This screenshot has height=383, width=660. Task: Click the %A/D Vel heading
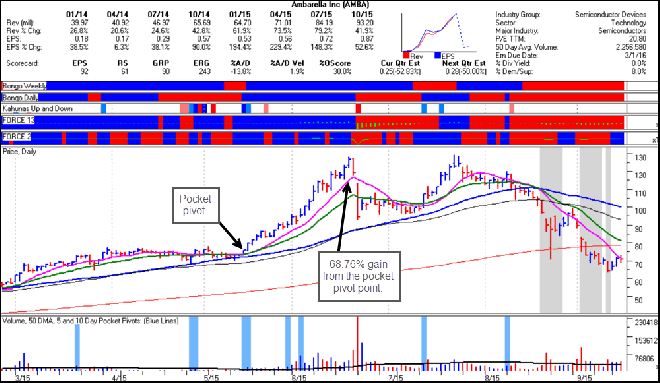287,63
